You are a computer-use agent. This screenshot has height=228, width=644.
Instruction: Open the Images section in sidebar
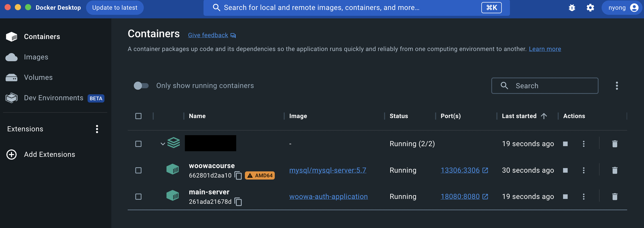point(36,57)
